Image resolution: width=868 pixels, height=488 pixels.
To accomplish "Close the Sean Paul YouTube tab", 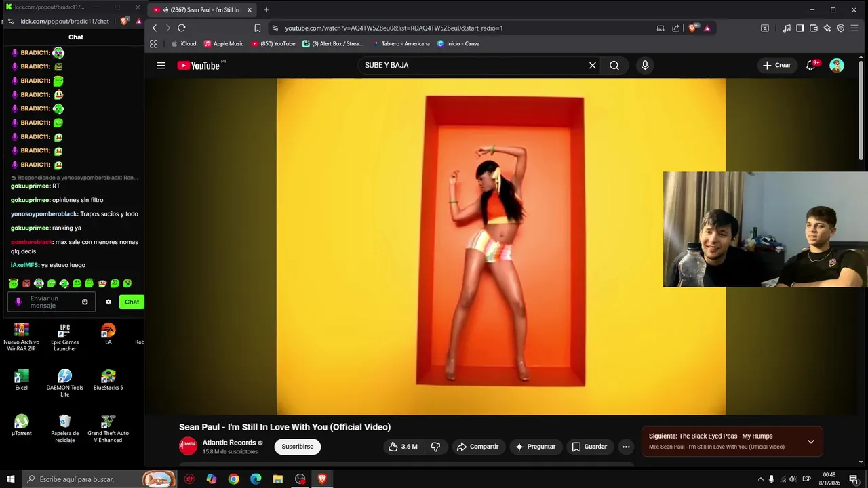I will click(x=250, y=9).
